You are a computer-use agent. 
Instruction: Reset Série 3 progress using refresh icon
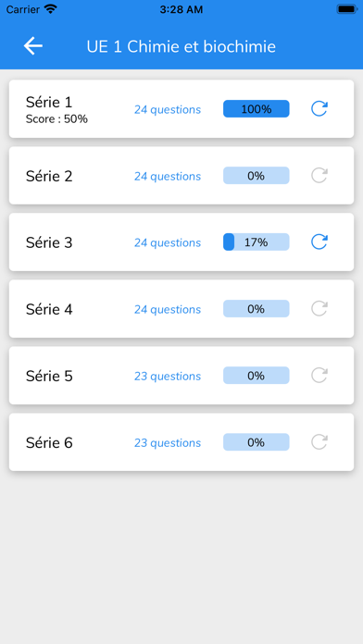point(319,241)
